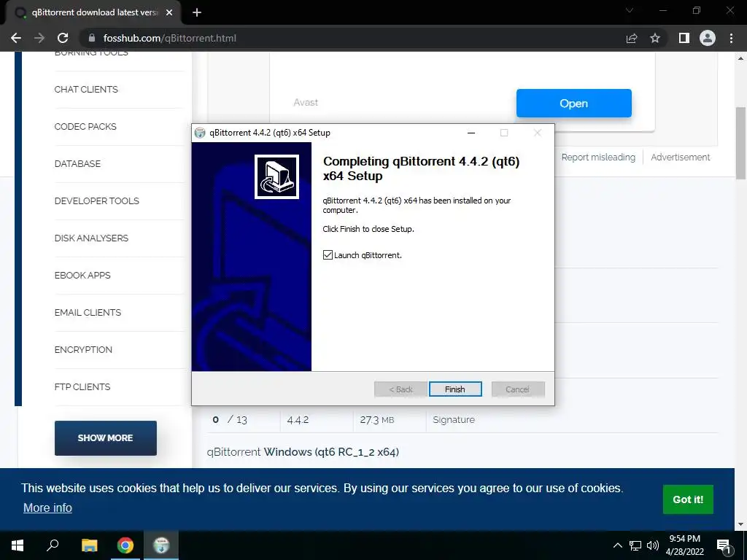The height and width of the screenshot is (560, 747).
Task: Toggle the browser side panel icon
Action: [684, 38]
